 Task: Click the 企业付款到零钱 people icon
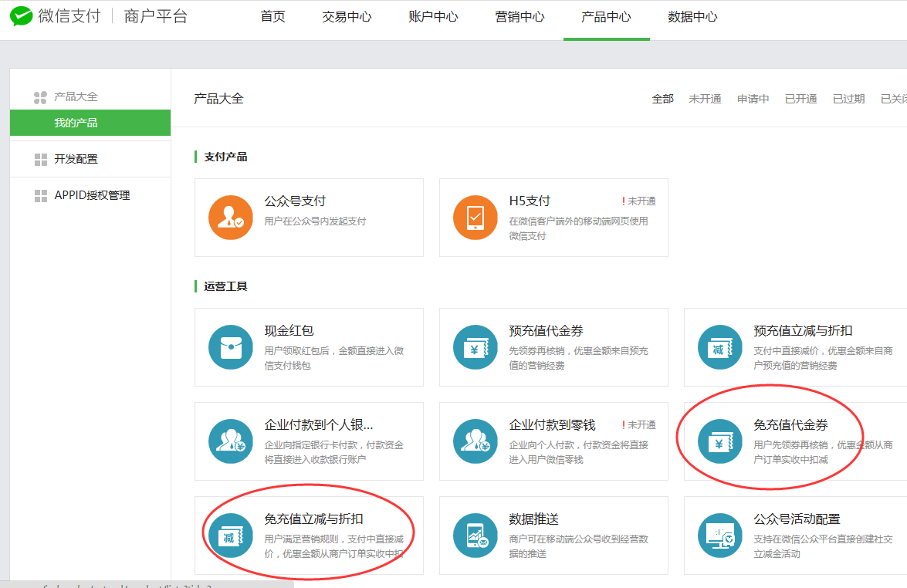tap(475, 441)
